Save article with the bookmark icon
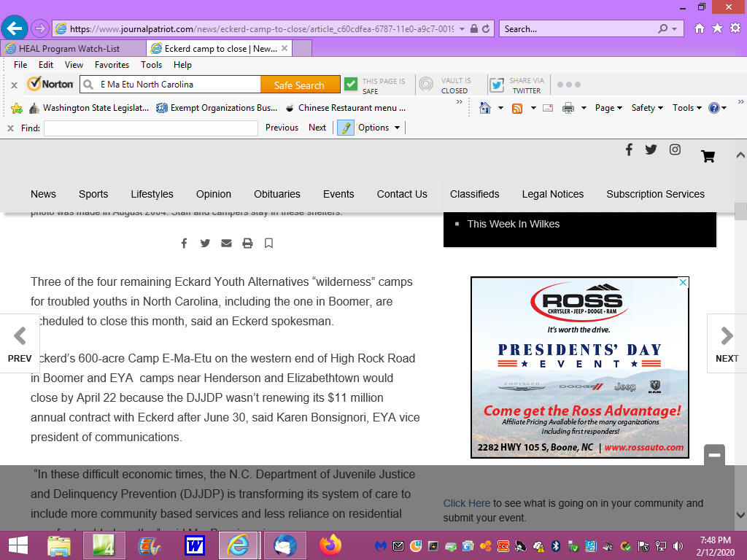This screenshot has width=747, height=560. pyautogui.click(x=268, y=244)
